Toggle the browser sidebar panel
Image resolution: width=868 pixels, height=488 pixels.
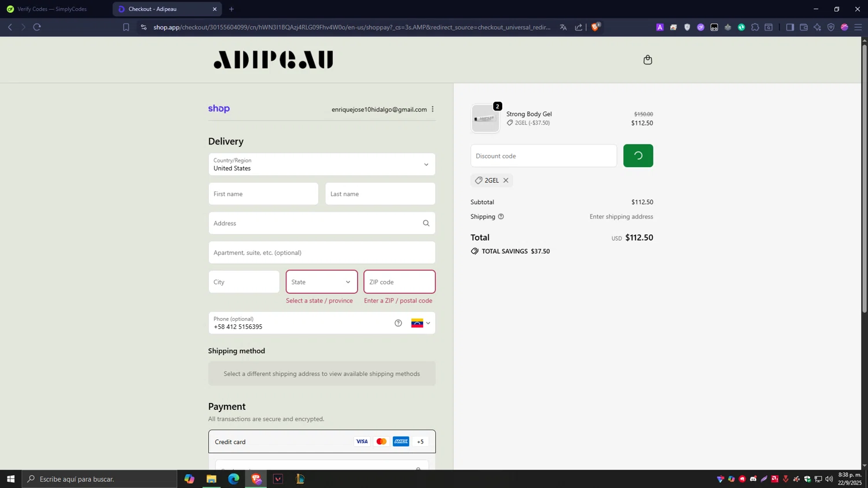click(x=790, y=27)
